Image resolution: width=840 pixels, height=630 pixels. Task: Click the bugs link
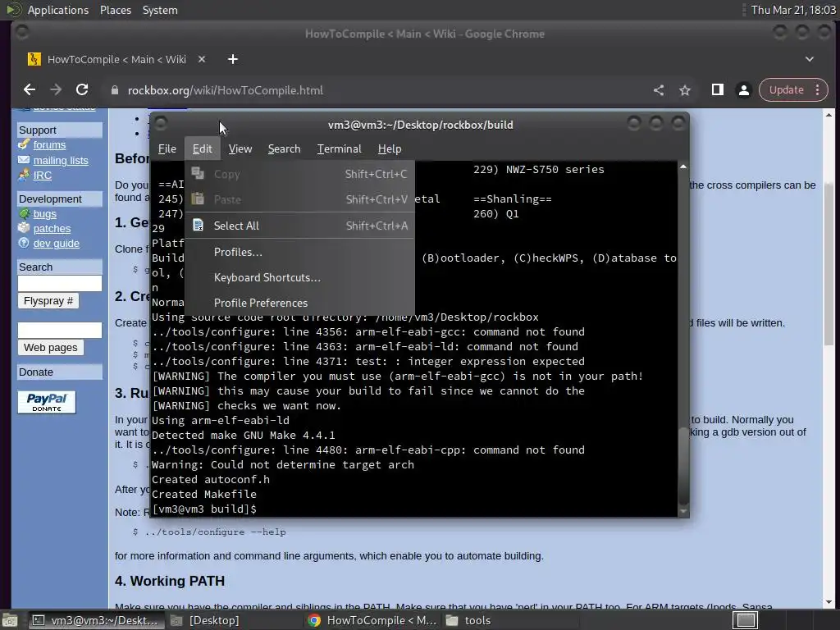pyautogui.click(x=44, y=214)
